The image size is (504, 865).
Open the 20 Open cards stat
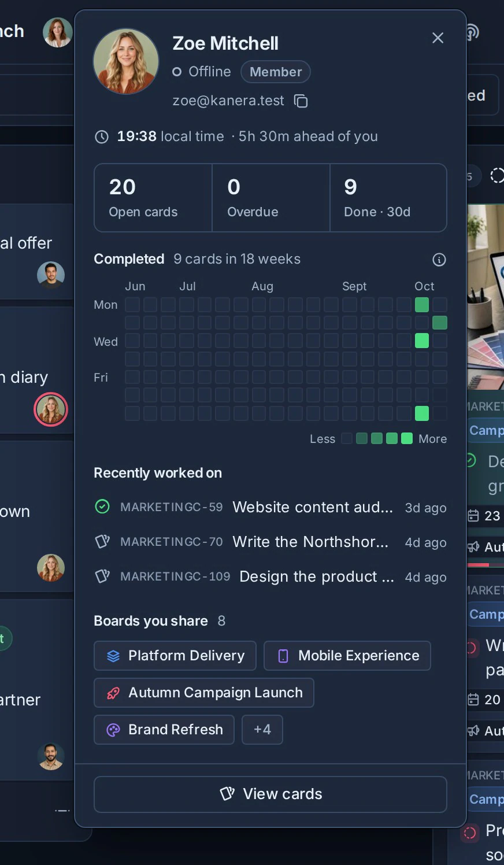click(x=153, y=198)
